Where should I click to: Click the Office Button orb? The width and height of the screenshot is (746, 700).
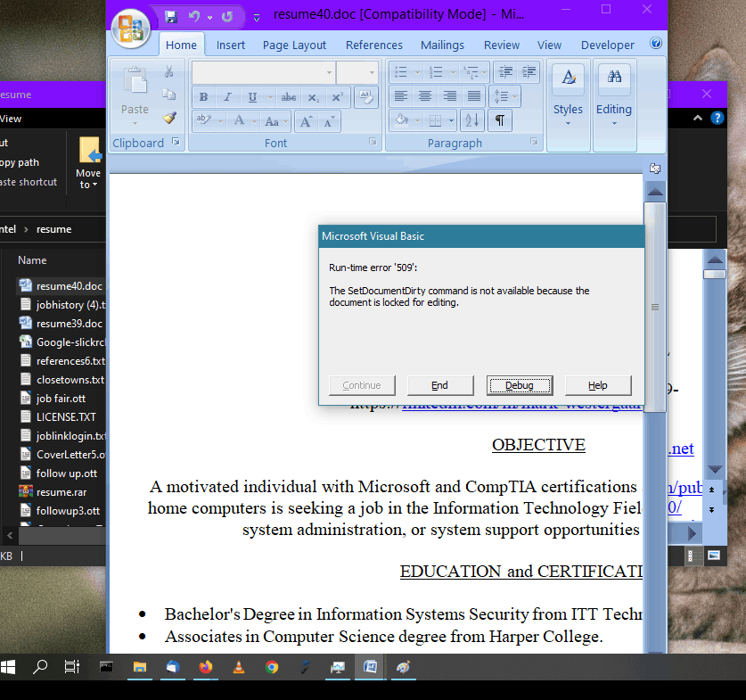point(130,29)
